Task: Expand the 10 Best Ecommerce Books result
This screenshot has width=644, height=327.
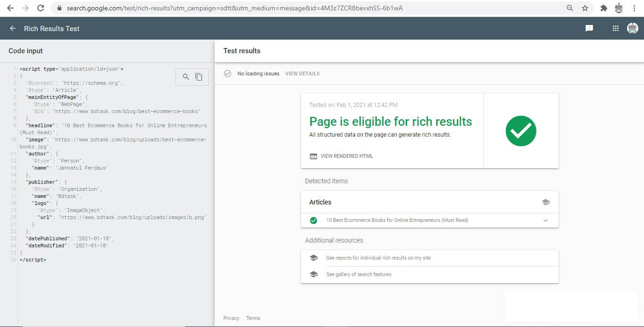Action: click(546, 220)
